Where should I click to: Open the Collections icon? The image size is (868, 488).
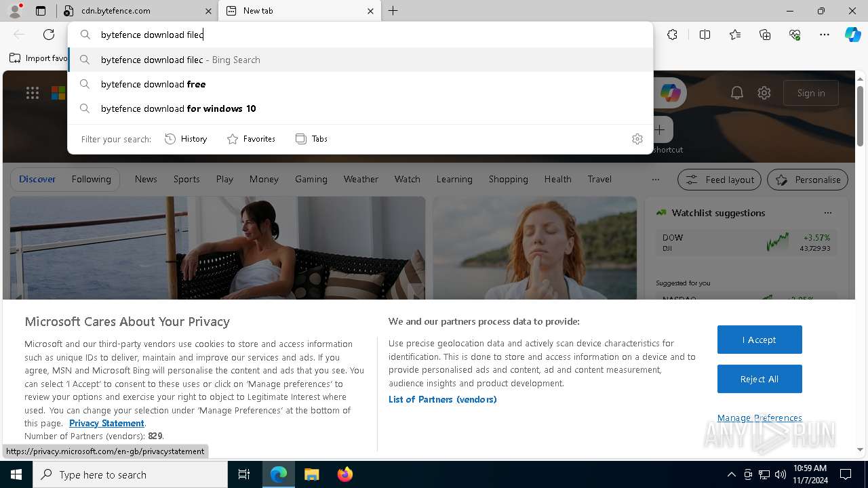765,35
